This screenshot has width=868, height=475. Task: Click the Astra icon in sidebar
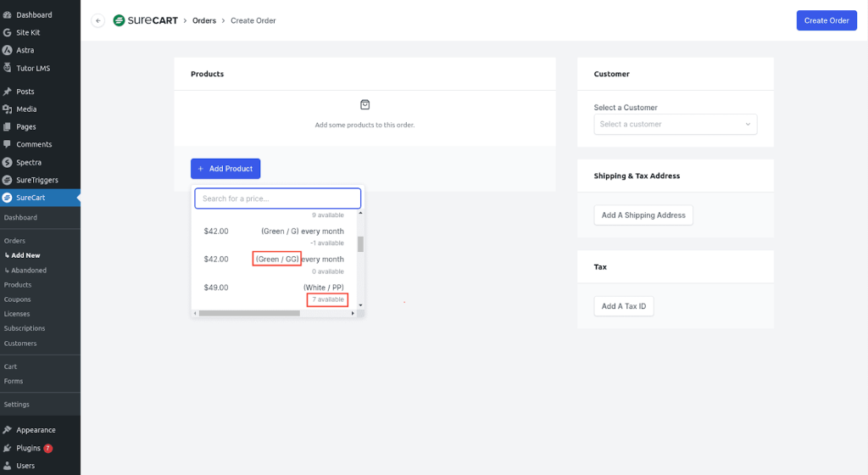tap(8, 50)
